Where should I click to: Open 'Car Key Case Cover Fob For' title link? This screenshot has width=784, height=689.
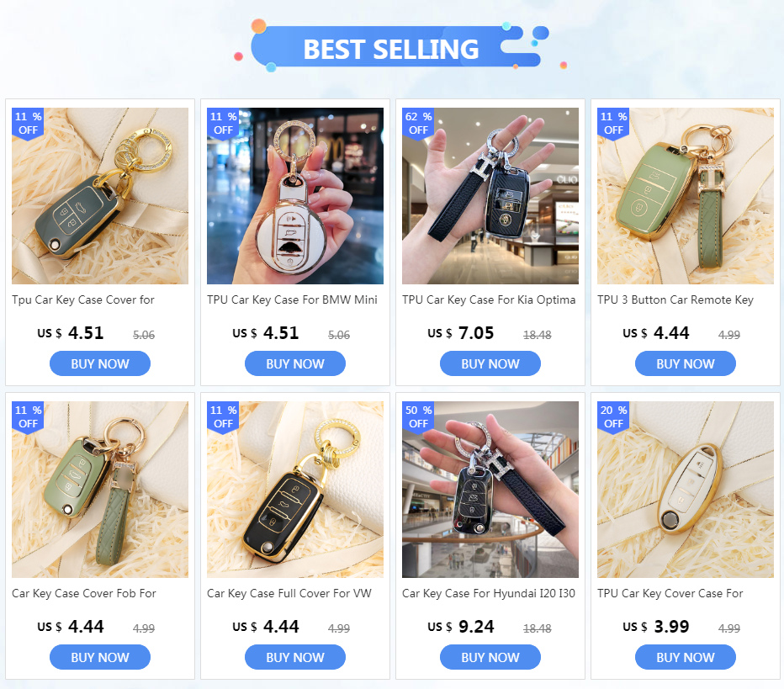pos(84,593)
